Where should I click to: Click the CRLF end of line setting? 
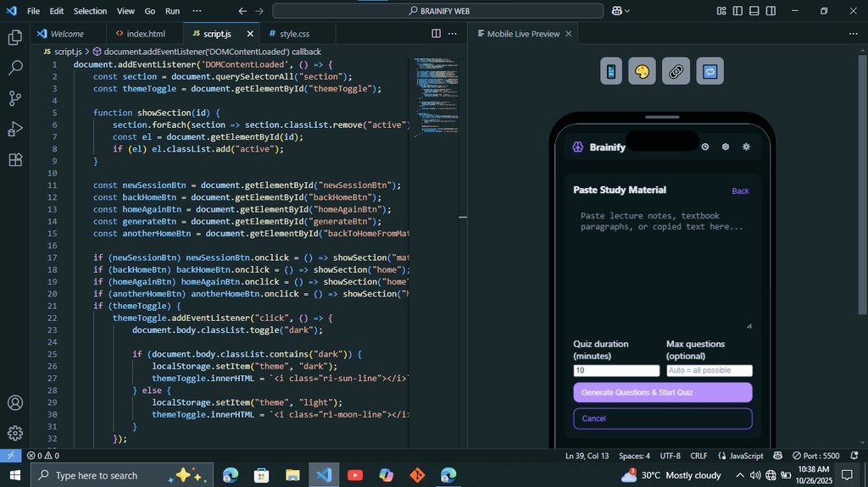point(698,456)
